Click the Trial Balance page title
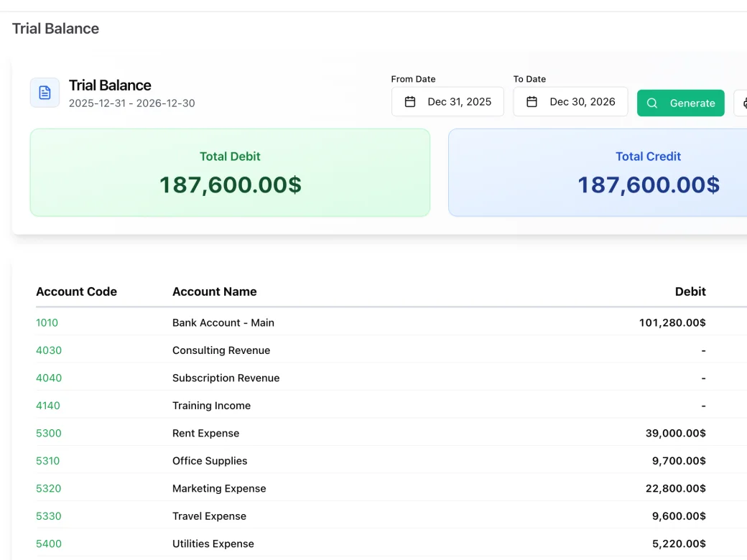 55,29
